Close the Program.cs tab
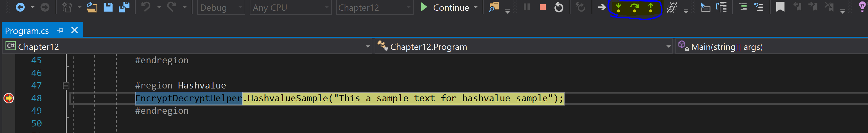This screenshot has height=133, width=868. point(74,30)
